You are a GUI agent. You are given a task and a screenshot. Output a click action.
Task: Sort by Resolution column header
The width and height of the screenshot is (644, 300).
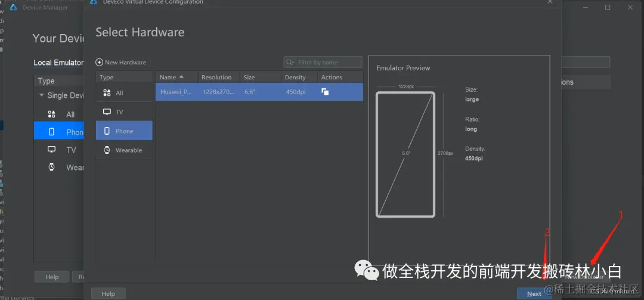coord(218,78)
